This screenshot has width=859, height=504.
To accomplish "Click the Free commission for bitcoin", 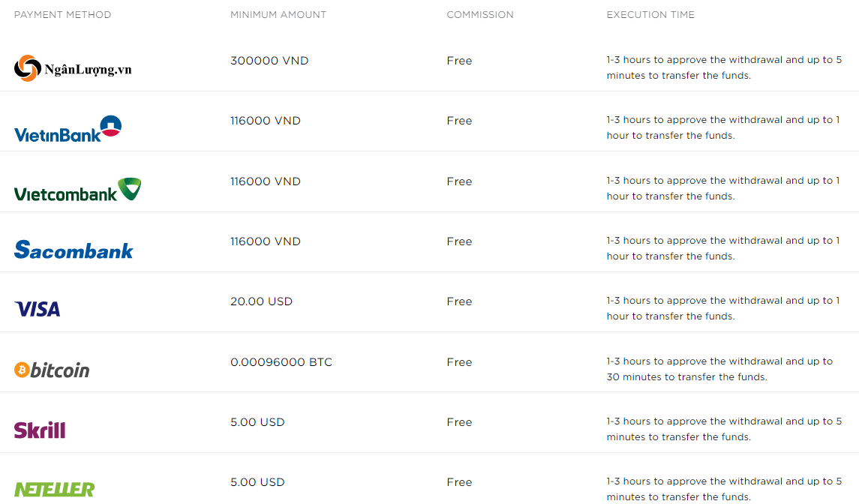I will (459, 362).
